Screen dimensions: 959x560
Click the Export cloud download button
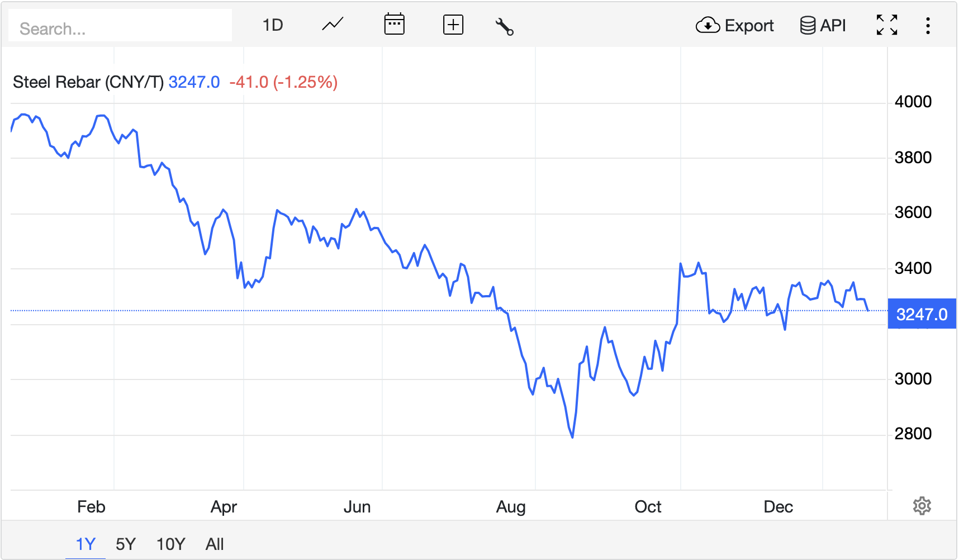coord(734,26)
